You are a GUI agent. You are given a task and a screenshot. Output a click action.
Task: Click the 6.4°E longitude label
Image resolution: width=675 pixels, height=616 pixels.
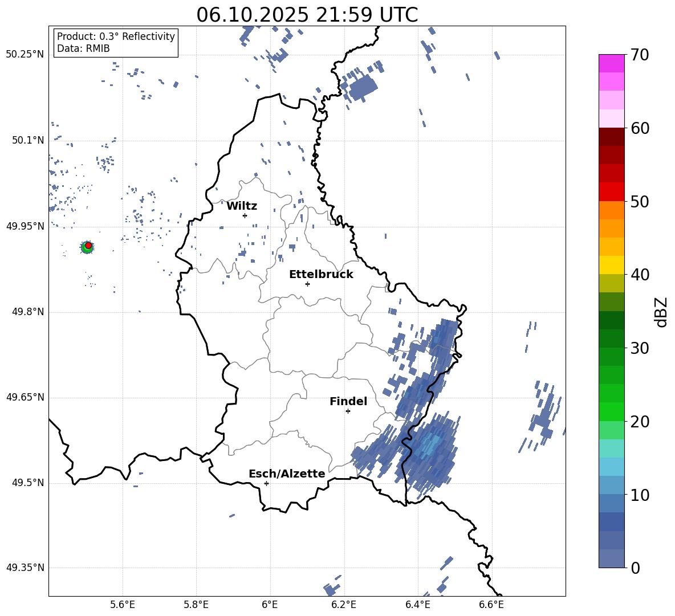[417, 605]
